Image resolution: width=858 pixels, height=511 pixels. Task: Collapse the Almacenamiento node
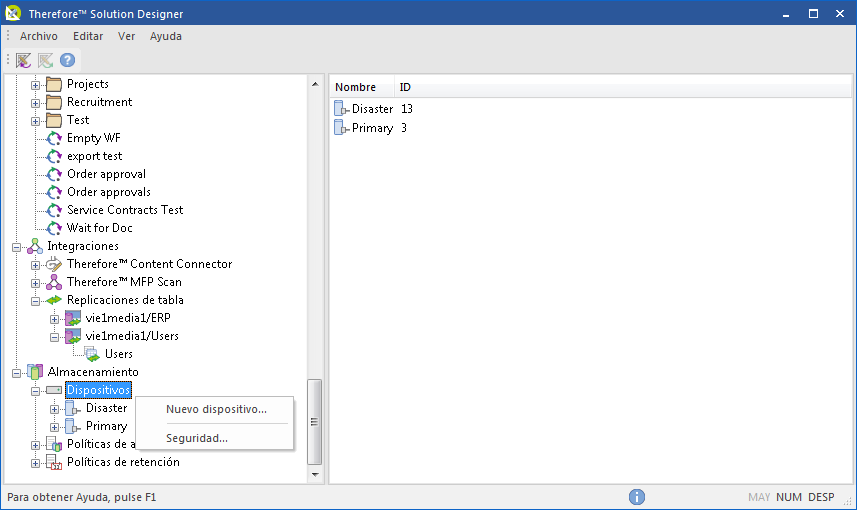16,374
